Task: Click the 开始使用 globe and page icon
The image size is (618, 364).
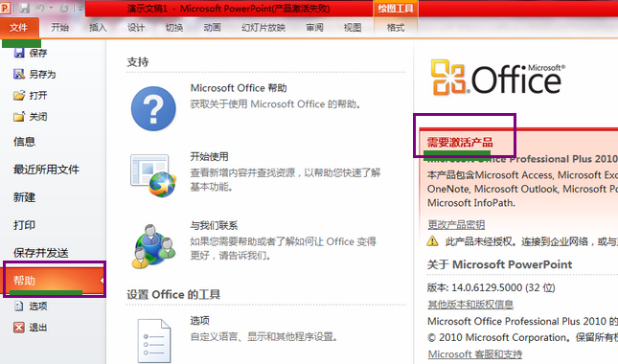Action: pos(153,175)
